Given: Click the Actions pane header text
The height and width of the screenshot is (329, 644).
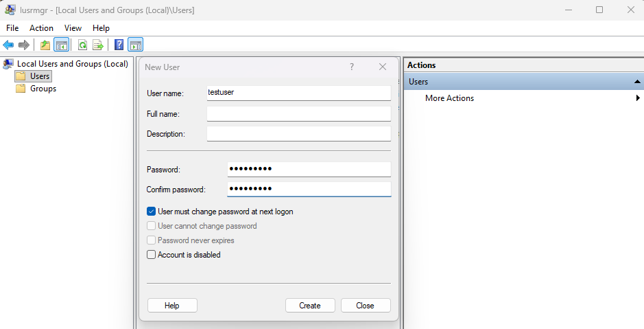Looking at the screenshot, I should point(421,65).
